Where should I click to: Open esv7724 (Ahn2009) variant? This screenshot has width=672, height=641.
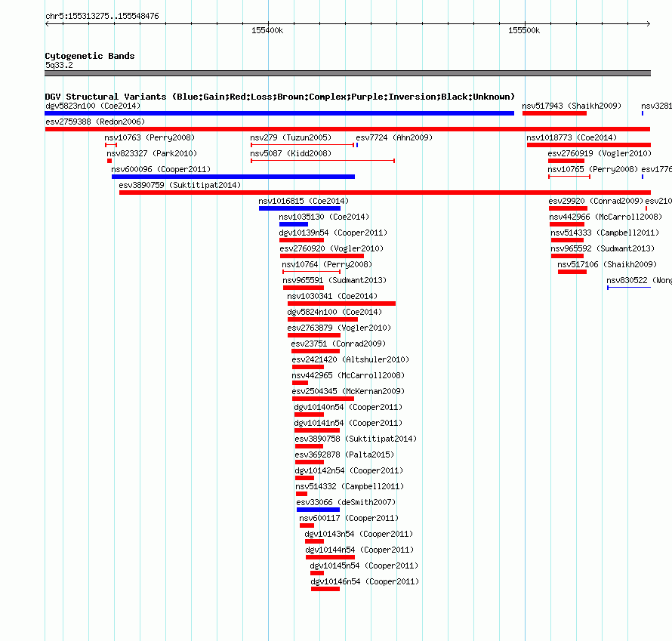pyautogui.click(x=394, y=137)
